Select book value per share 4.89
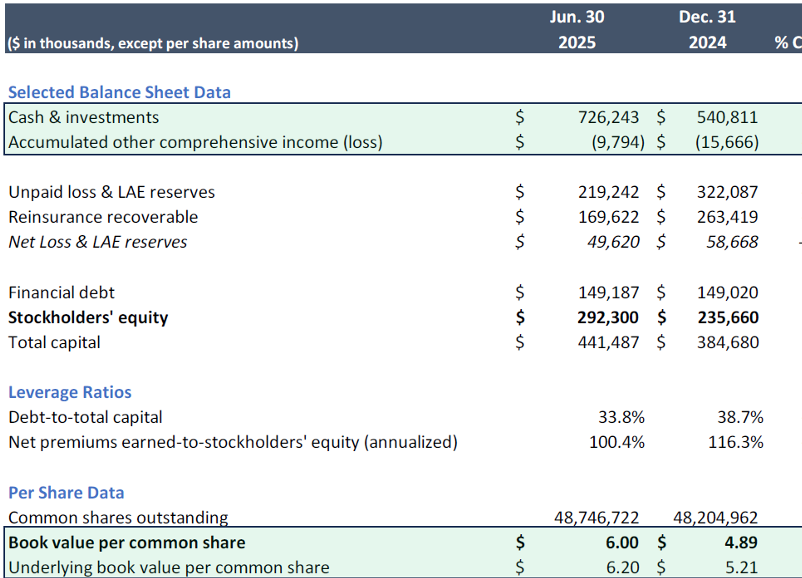 click(x=741, y=543)
